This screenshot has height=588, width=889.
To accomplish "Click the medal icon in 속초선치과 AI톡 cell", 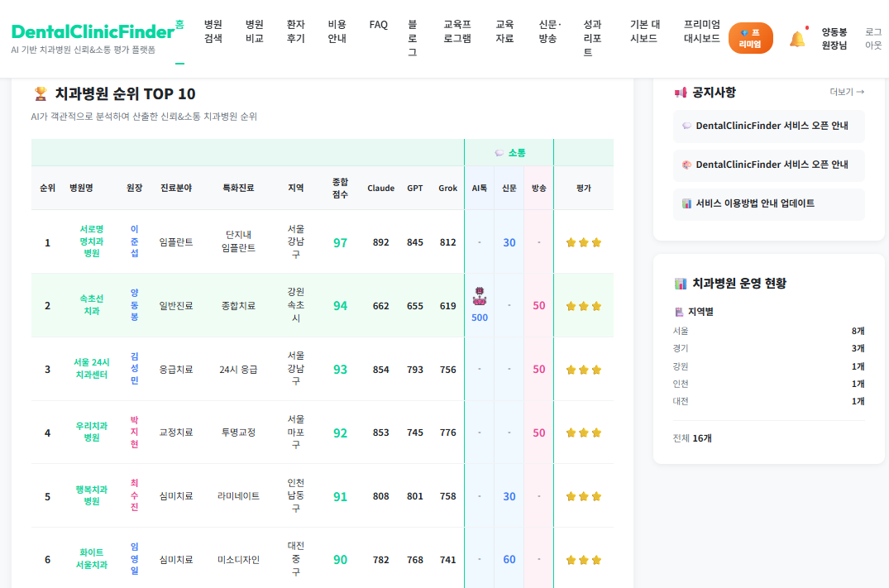I will coord(480,297).
